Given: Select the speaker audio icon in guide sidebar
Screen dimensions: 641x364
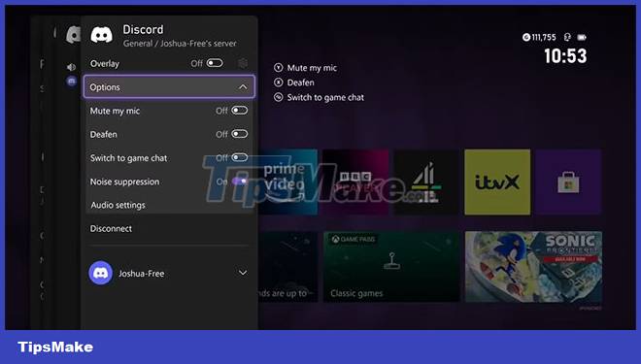Looking at the screenshot, I should point(71,67).
